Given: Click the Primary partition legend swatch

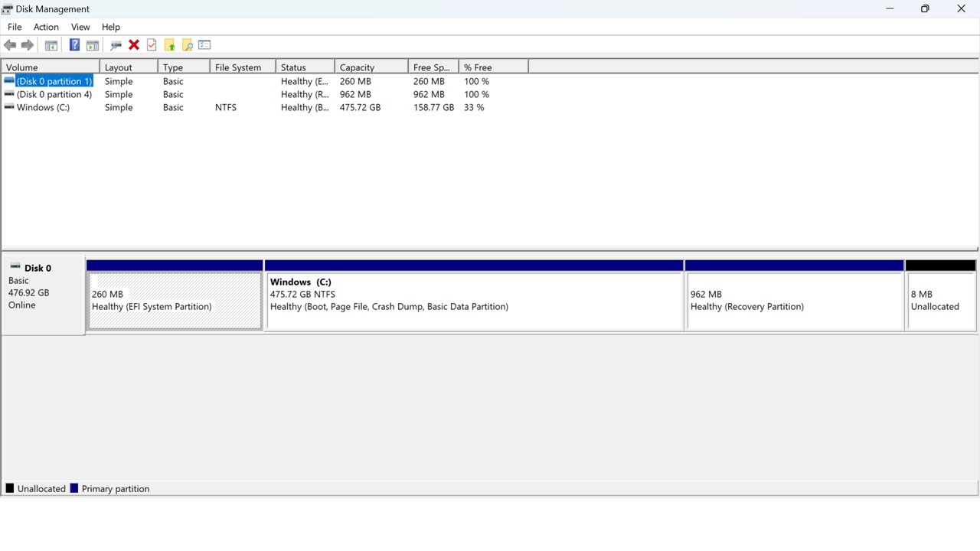Looking at the screenshot, I should coord(74,488).
